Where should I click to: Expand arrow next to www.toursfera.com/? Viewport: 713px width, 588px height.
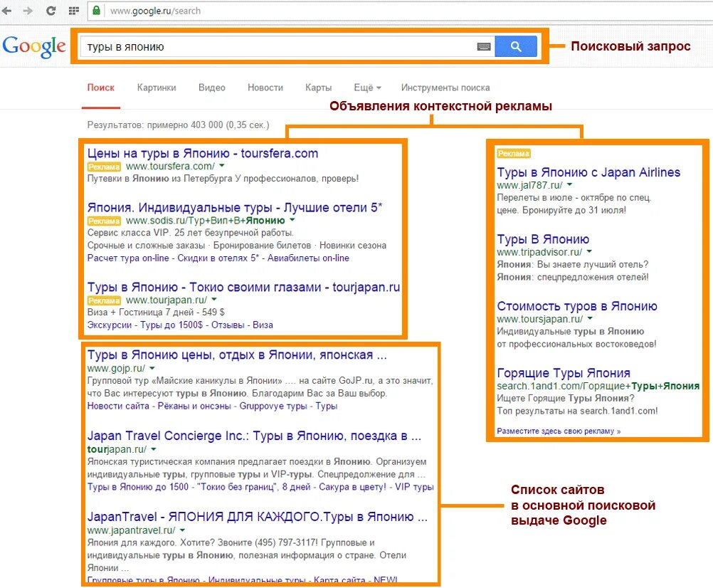tap(222, 166)
